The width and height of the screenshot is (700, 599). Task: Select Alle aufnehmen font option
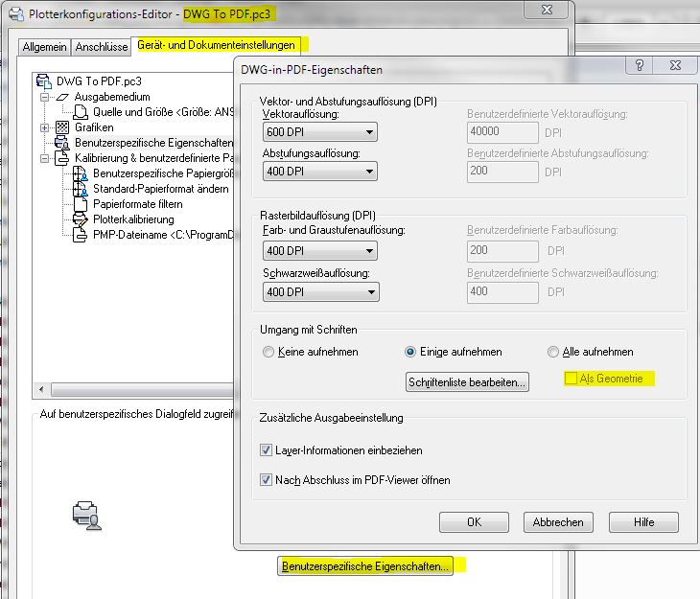click(x=552, y=352)
